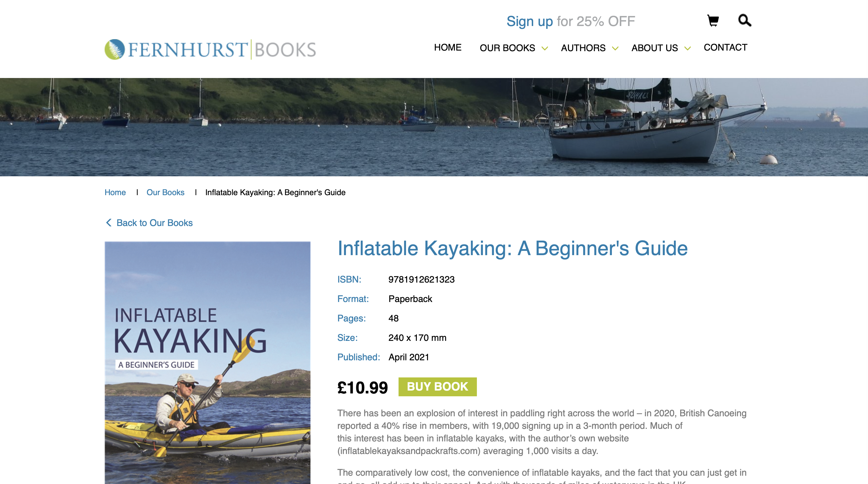868x484 pixels.
Task: Click the sailboat harbour banner image
Action: point(434,127)
